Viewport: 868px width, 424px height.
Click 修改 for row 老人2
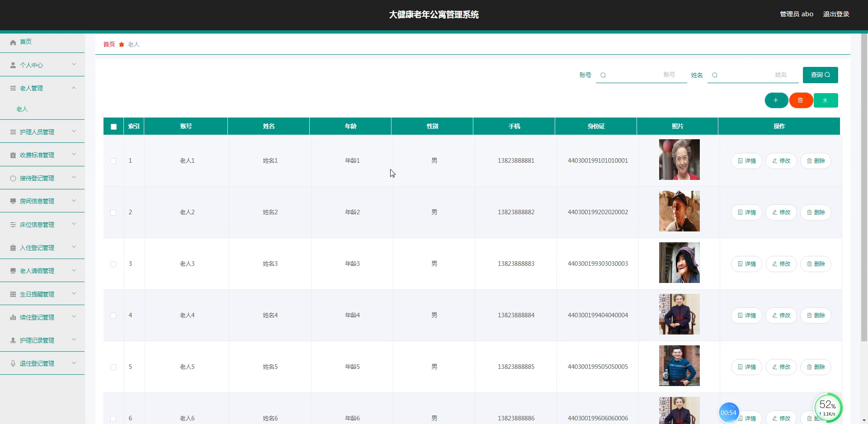(781, 212)
